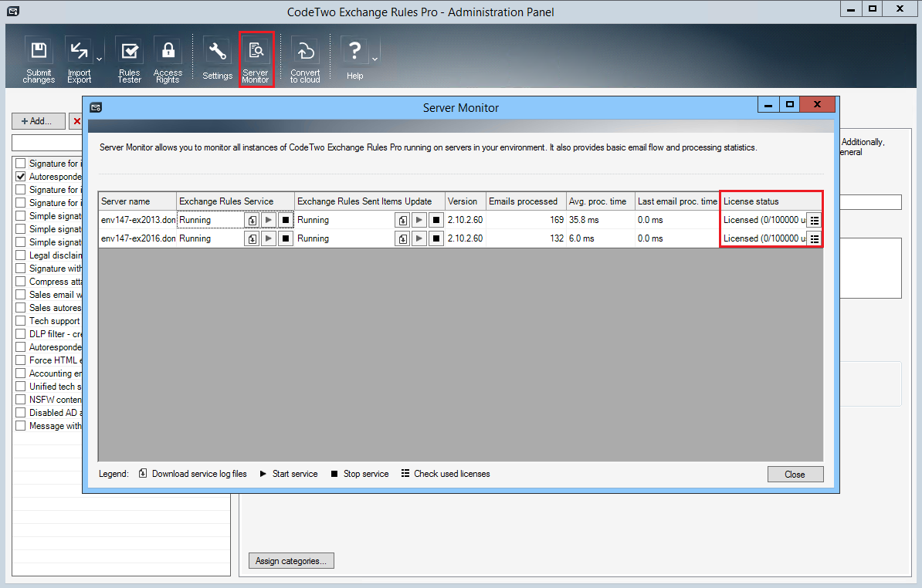This screenshot has height=588, width=922.
Task: Click Convert to cloud
Action: (305, 58)
